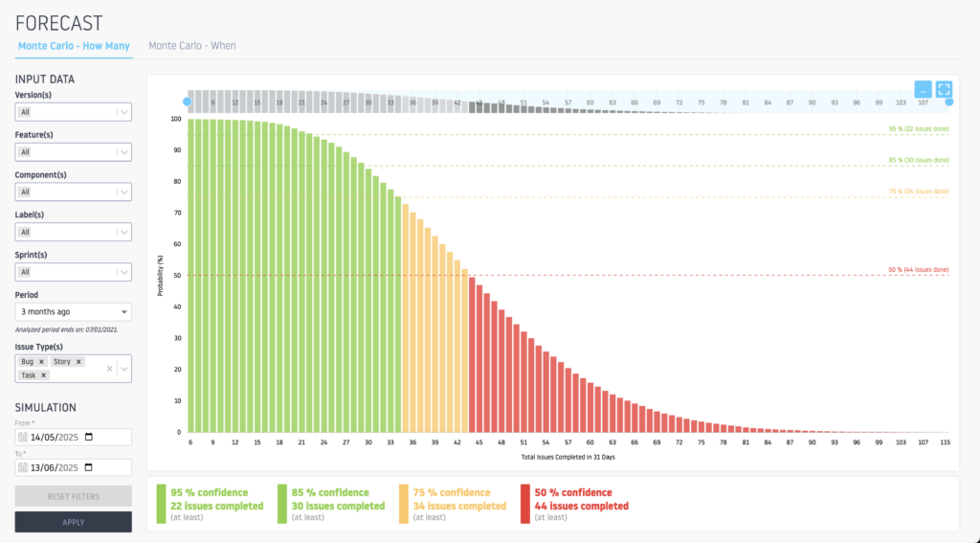Expand the chart to fullscreen
This screenshot has width=980, height=543.
click(x=944, y=88)
